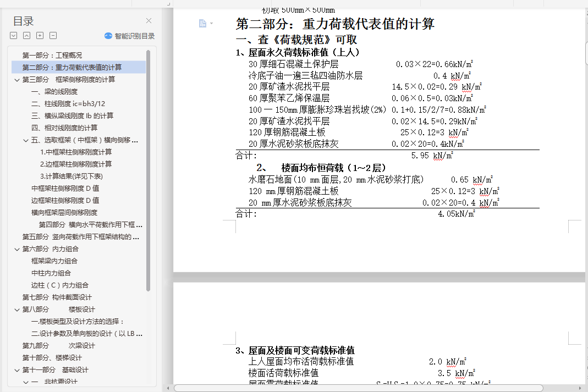Select 第八部分 楼板设计 in outline

[x=59, y=310]
